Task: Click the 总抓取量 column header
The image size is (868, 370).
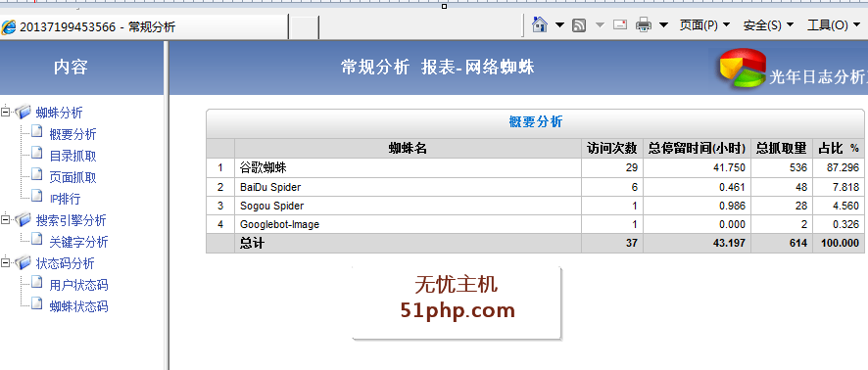Action: click(782, 148)
